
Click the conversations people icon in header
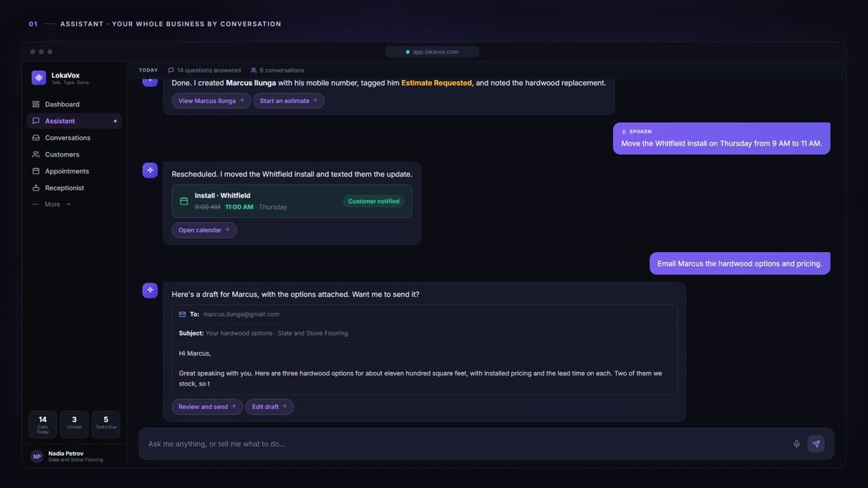pos(254,70)
